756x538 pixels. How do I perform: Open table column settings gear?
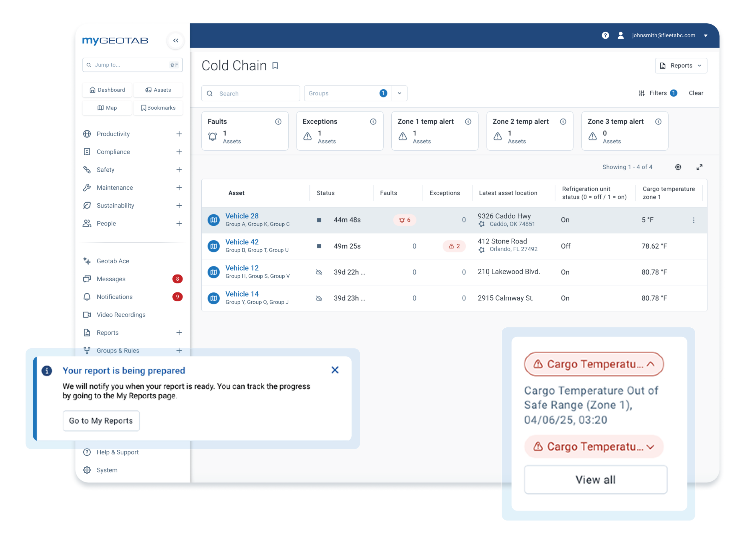tap(678, 167)
